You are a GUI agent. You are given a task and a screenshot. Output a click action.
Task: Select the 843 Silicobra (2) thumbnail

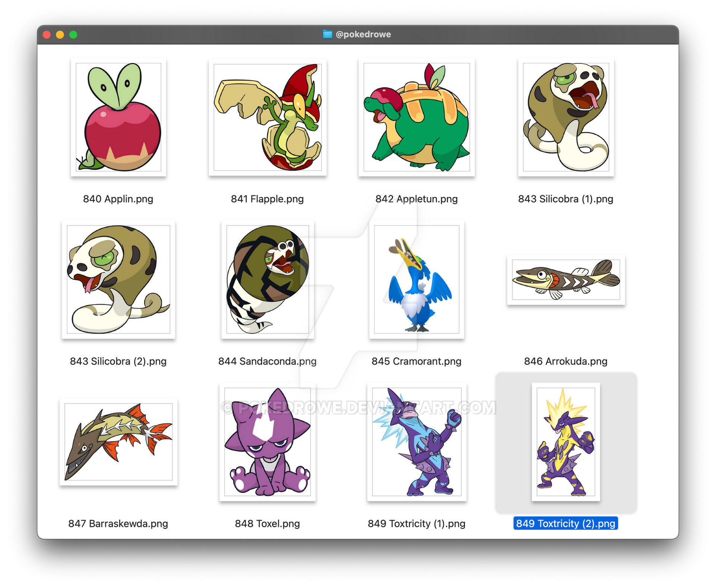pos(118,279)
